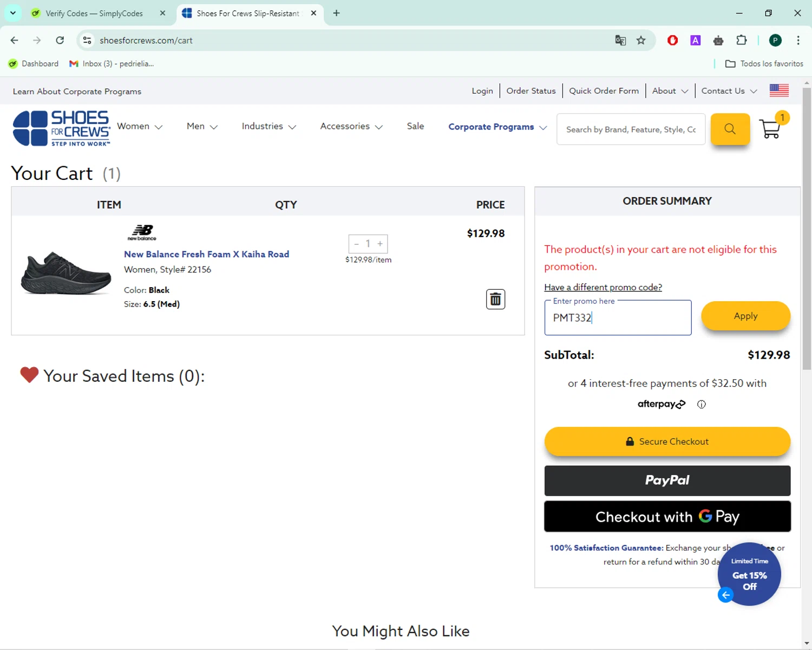812x650 pixels.
Task: Open Quick Order Form link
Action: [x=604, y=91]
